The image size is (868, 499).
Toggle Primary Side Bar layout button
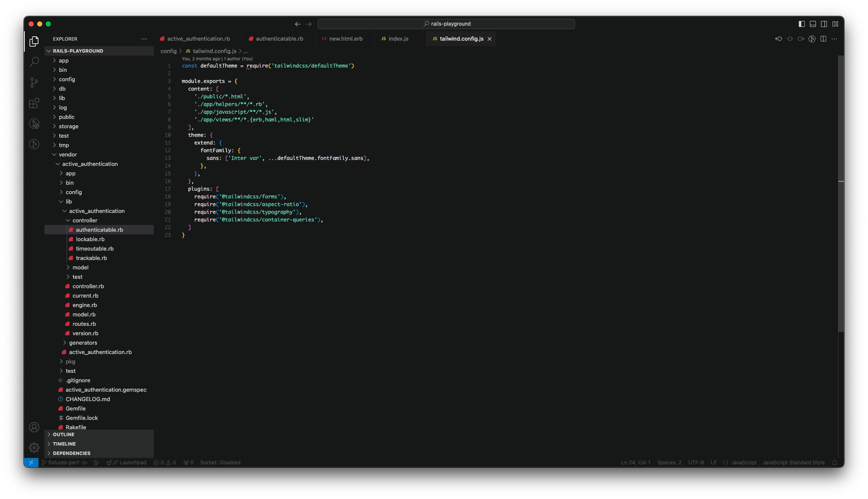tap(801, 24)
